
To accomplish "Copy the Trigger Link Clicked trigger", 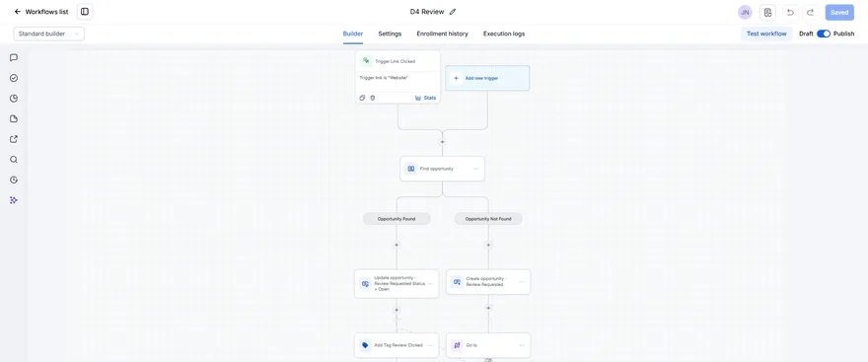I will 362,98.
